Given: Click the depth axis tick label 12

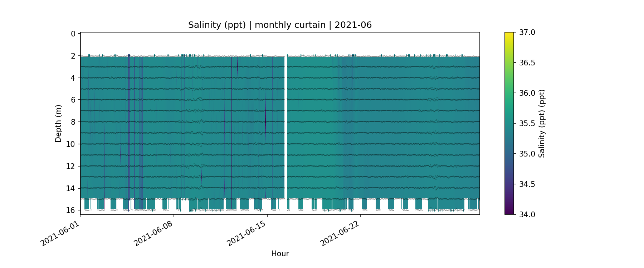Looking at the screenshot, I should pos(71,166).
